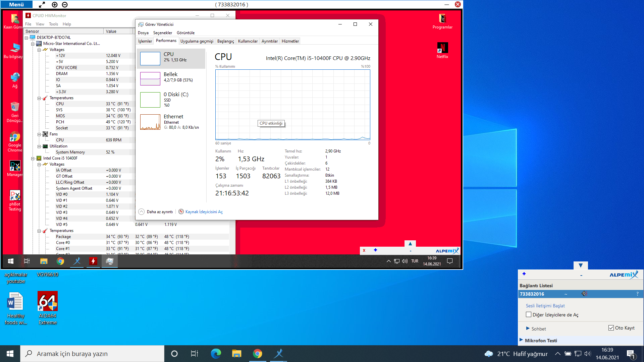Click the question mark in connection row 733832016

click(x=637, y=294)
